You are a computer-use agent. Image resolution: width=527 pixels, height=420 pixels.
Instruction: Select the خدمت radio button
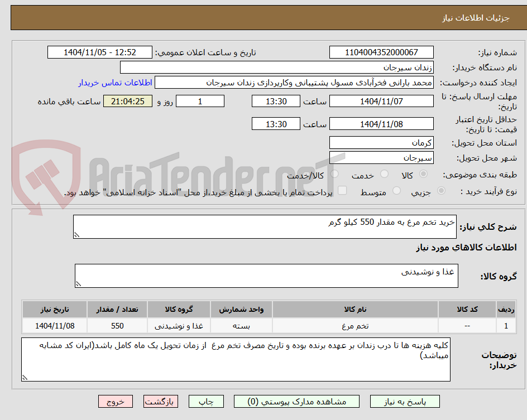384,174
